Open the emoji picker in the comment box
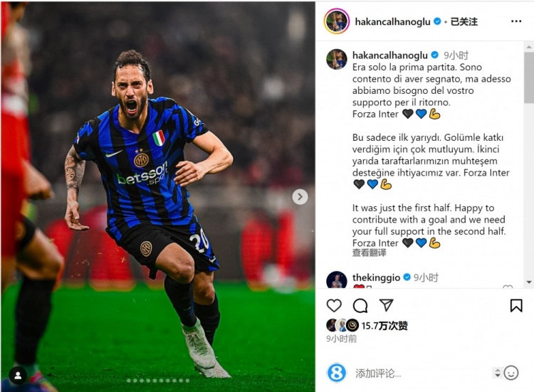534x392 pixels. coord(511,373)
